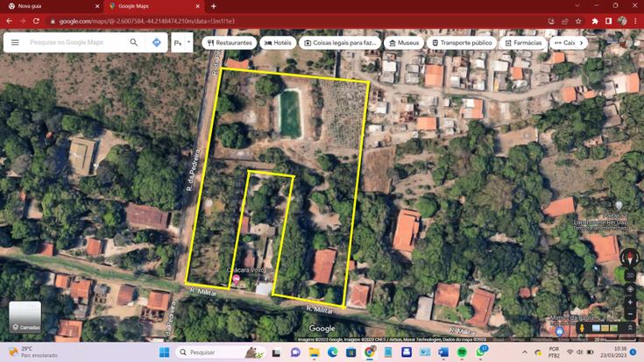Open WhatsApp from the taskbar
Screen dimensions: 644x362
(480, 352)
